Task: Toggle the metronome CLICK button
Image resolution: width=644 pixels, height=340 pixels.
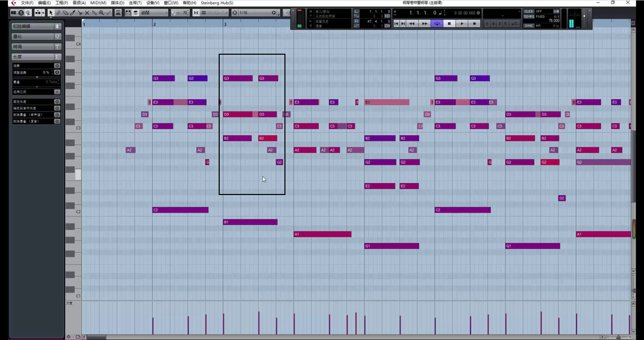Action: [x=529, y=11]
